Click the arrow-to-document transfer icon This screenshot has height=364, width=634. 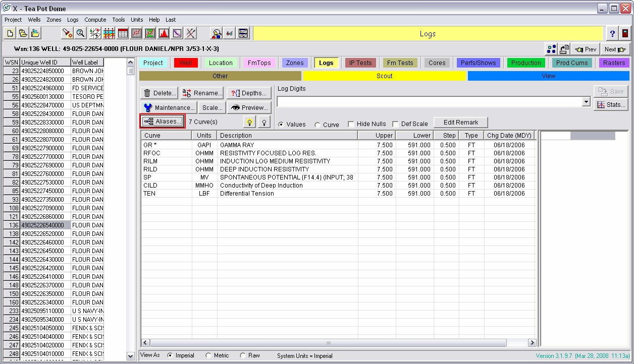pyautogui.click(x=564, y=49)
